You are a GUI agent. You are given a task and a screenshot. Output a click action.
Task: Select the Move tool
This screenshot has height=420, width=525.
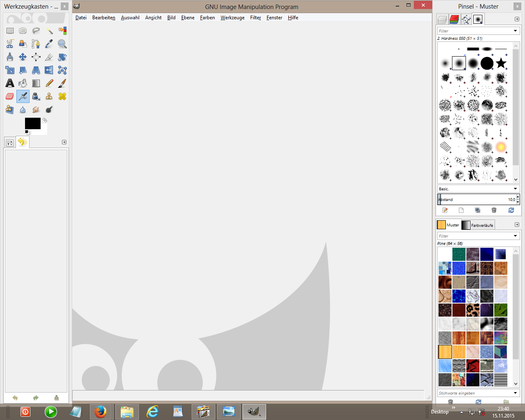(x=23, y=57)
